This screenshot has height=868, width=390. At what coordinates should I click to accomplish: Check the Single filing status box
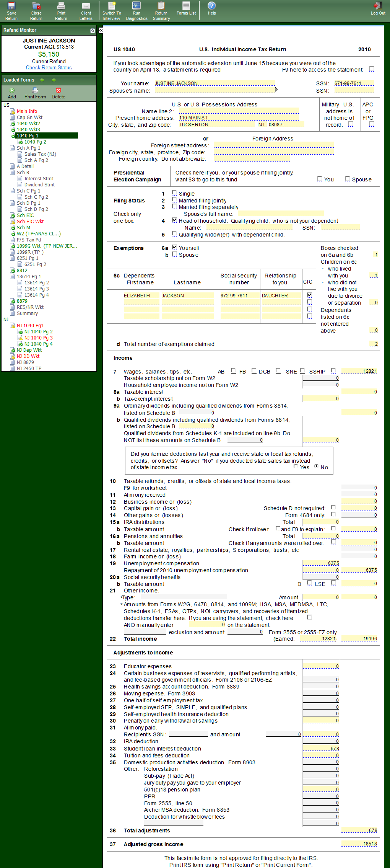click(x=175, y=193)
